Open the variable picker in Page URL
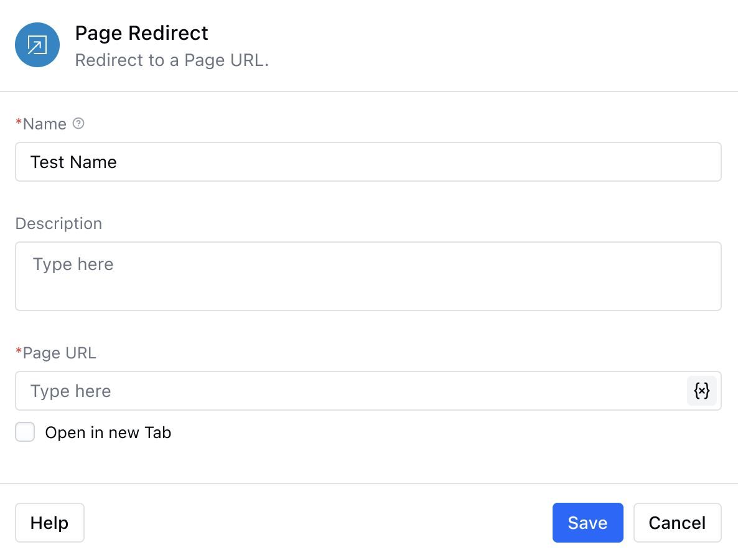 (x=701, y=391)
